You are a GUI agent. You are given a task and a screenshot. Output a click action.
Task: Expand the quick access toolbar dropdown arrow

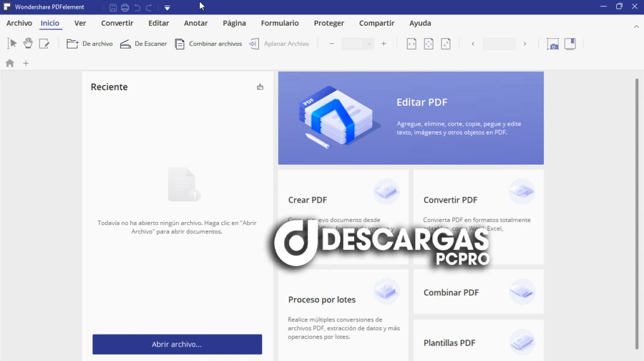(x=167, y=8)
